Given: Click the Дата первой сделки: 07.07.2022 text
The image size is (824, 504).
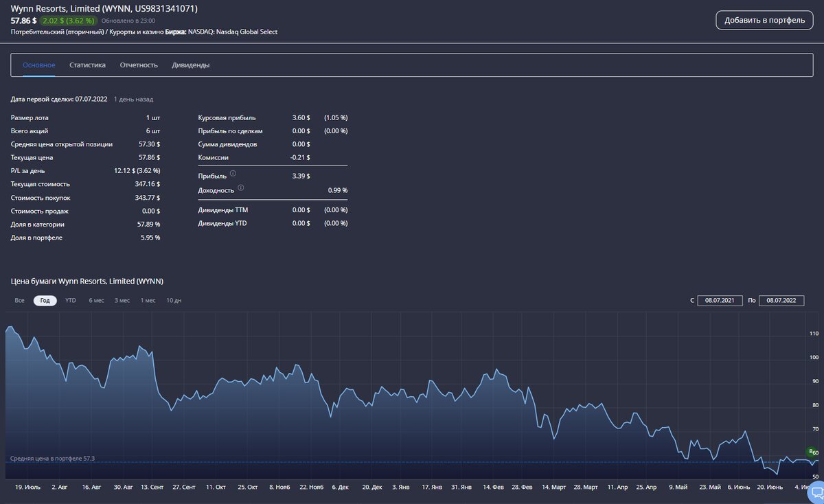Looking at the screenshot, I should [x=59, y=100].
